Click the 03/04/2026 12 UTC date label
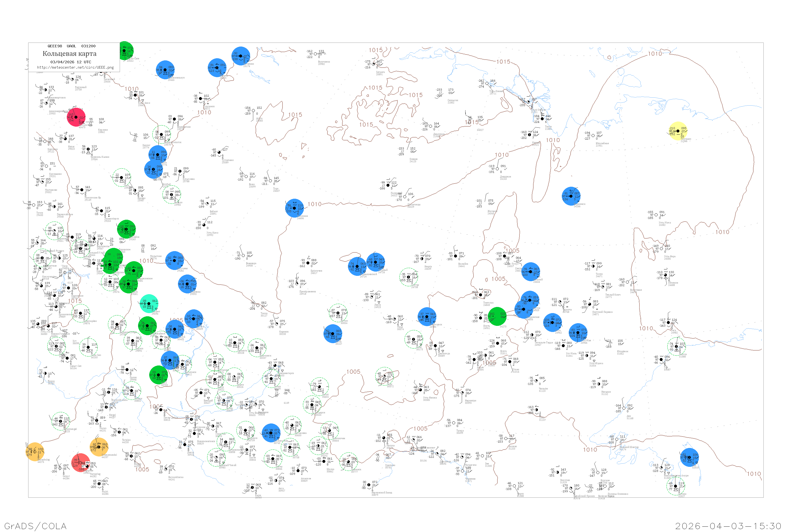 (x=70, y=62)
